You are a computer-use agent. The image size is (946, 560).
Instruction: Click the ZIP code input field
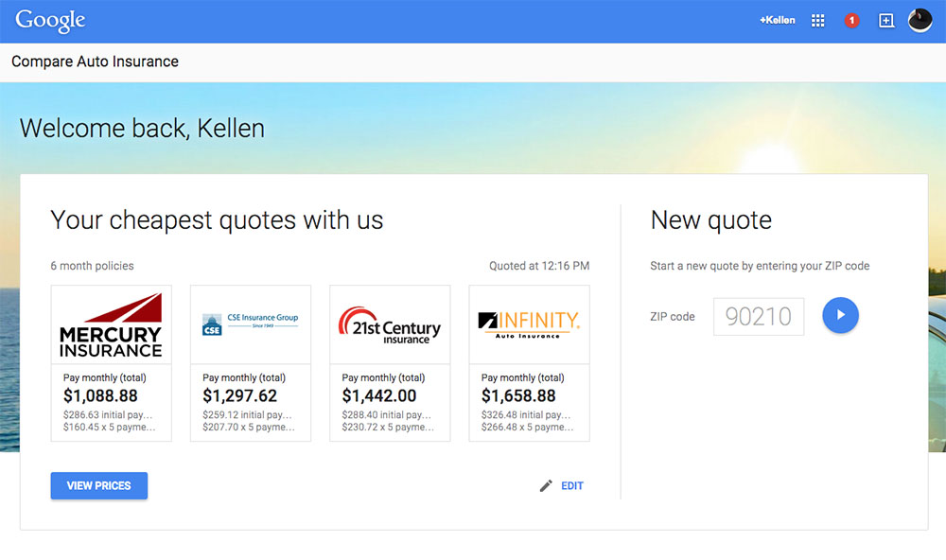759,316
